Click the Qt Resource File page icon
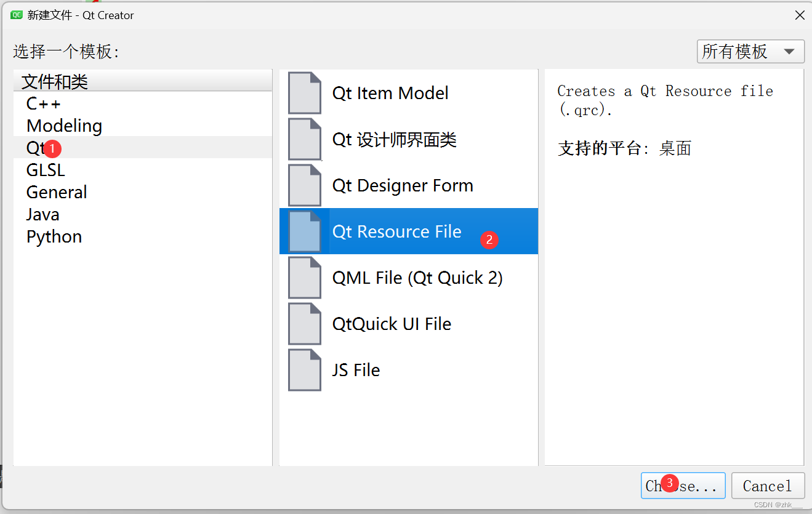The height and width of the screenshot is (514, 812). [x=305, y=231]
